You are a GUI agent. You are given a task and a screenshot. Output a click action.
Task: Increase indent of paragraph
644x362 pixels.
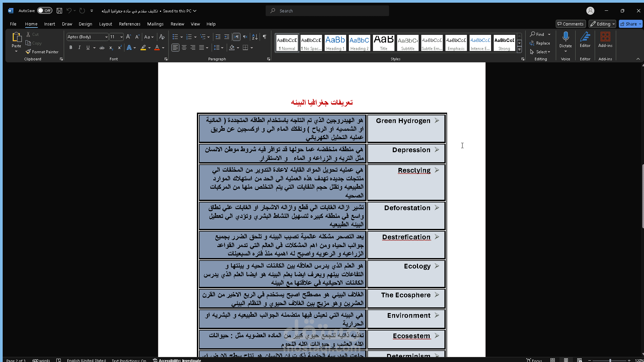coord(227,37)
